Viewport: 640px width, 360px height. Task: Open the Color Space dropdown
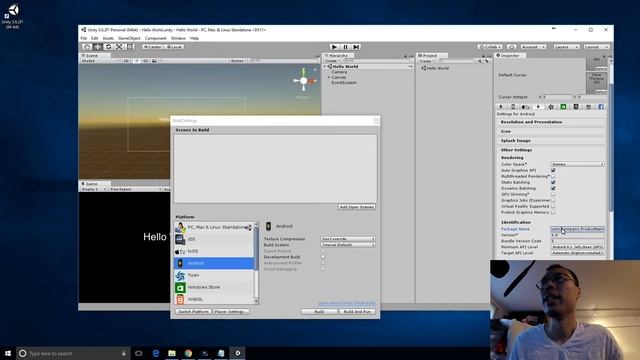[x=578, y=164]
